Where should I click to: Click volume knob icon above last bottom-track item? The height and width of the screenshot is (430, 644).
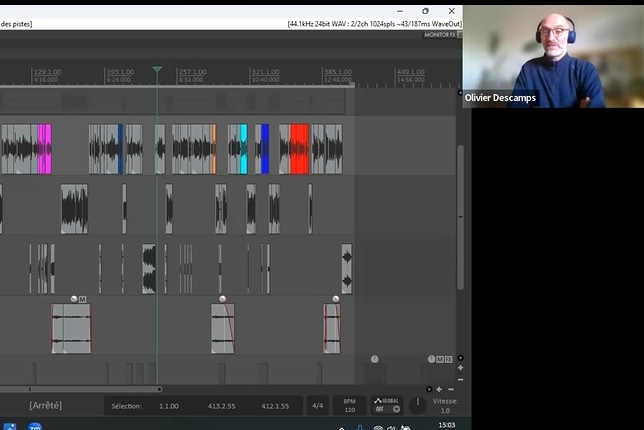(x=335, y=299)
